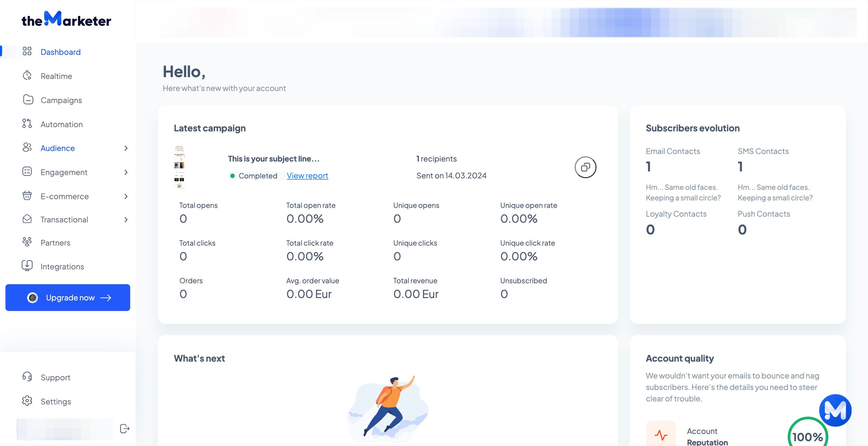Open the Settings menu item
Viewport: 868px width, 446px height.
pos(55,401)
